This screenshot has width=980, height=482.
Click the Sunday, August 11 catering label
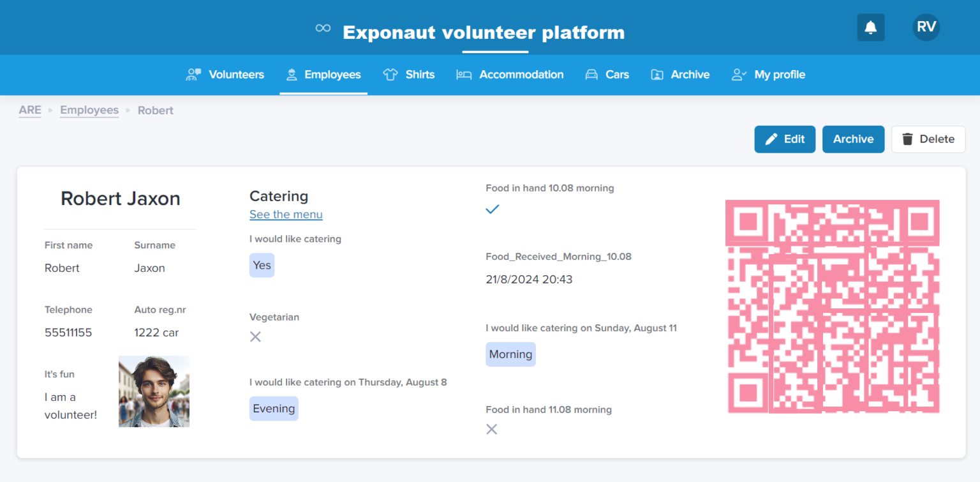581,328
